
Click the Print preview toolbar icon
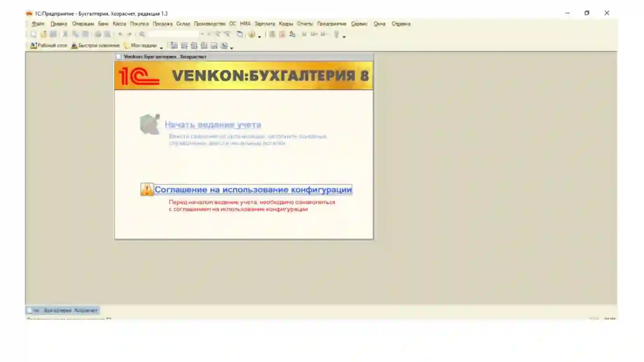107,34
